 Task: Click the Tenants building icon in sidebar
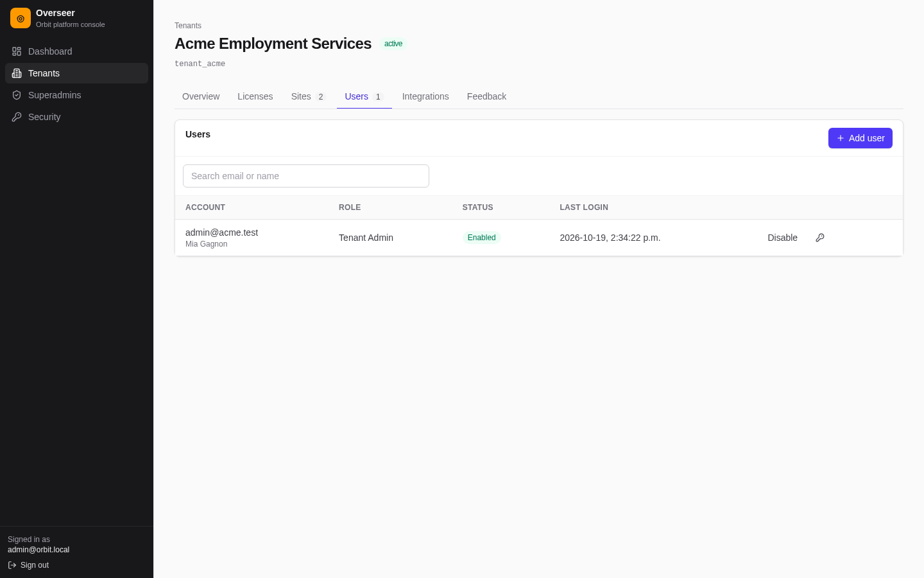(17, 73)
